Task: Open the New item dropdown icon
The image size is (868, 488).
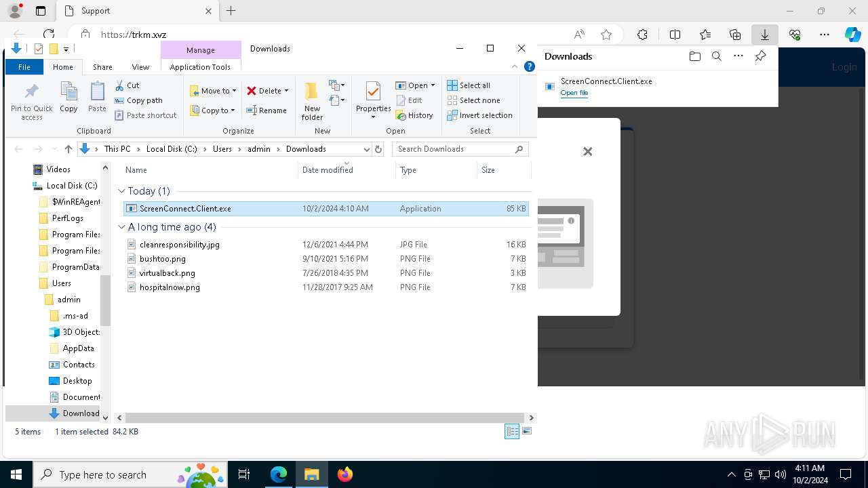Action: [x=337, y=85]
